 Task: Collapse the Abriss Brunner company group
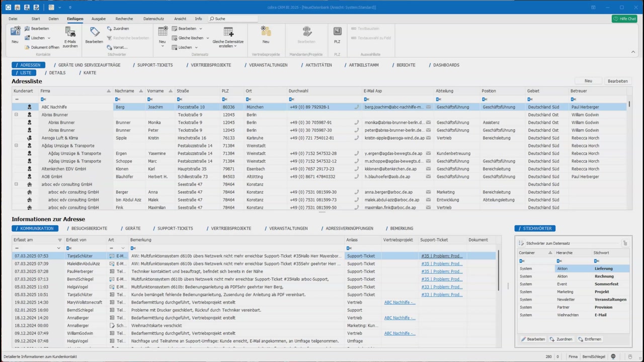(16, 115)
